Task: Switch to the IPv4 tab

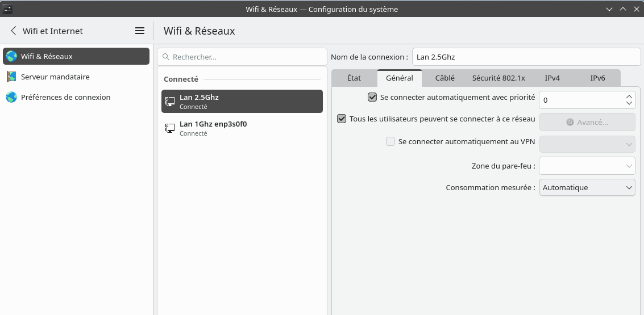Action: [x=552, y=78]
